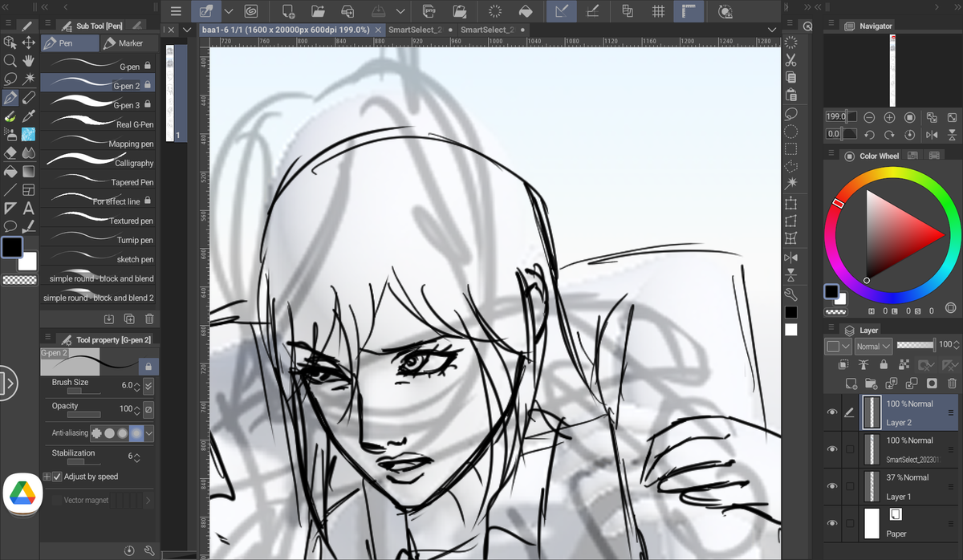Delete layer with the trash icon
963x560 pixels.
point(953,383)
